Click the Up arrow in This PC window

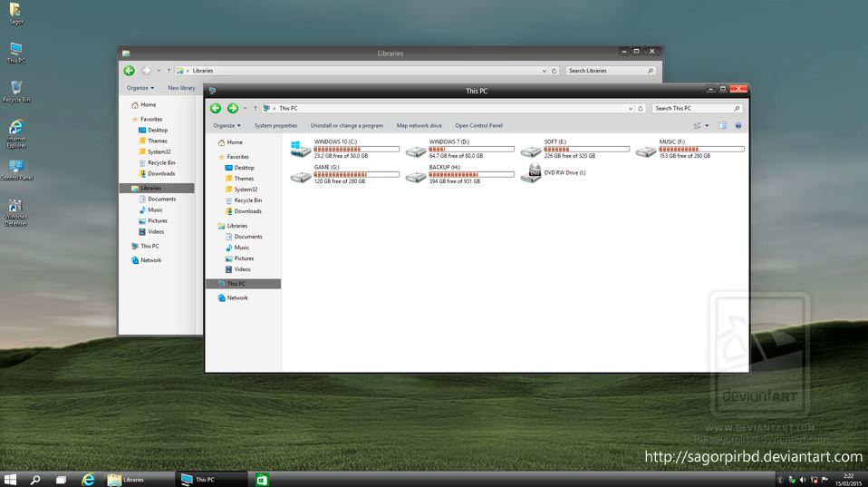click(256, 108)
